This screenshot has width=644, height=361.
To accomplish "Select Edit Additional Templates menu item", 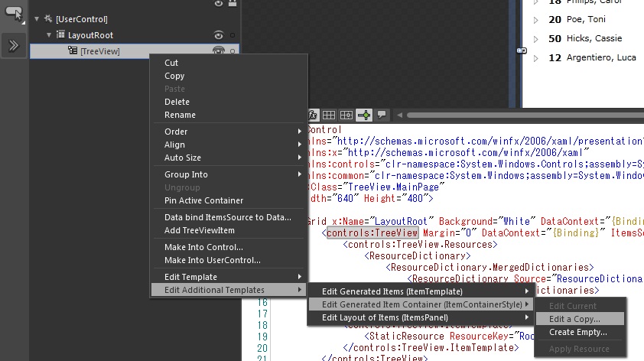I will point(229,290).
